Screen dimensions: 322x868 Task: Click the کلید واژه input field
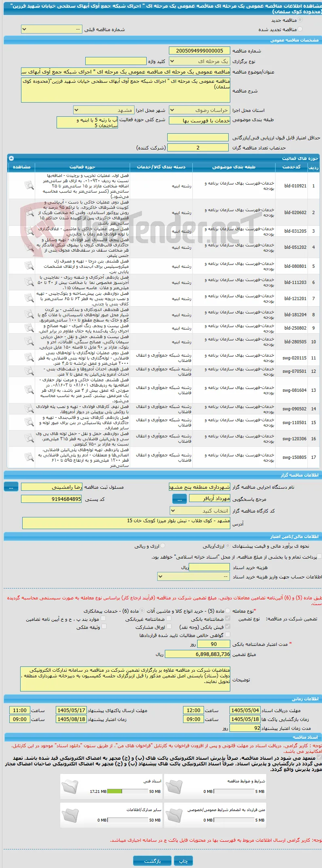[116, 61]
